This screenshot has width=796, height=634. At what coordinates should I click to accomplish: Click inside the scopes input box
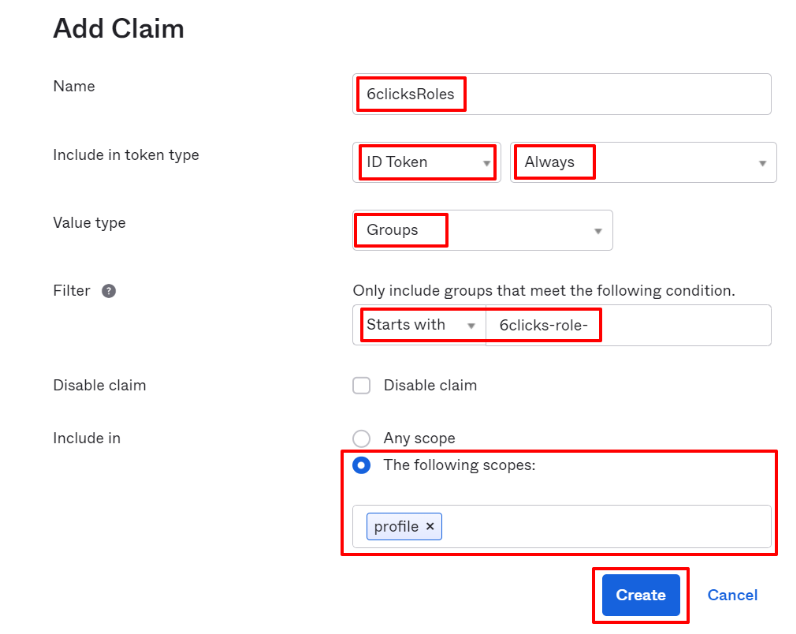[x=600, y=527]
